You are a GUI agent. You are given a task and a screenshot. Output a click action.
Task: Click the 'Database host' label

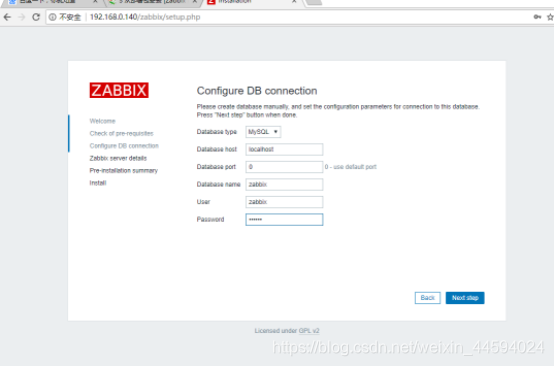[217, 149]
